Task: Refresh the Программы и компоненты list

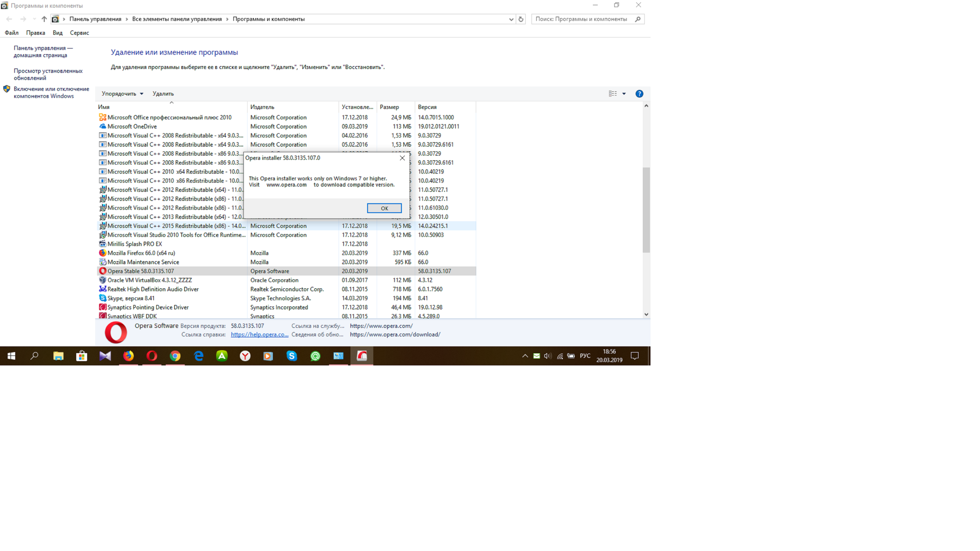Action: (521, 19)
